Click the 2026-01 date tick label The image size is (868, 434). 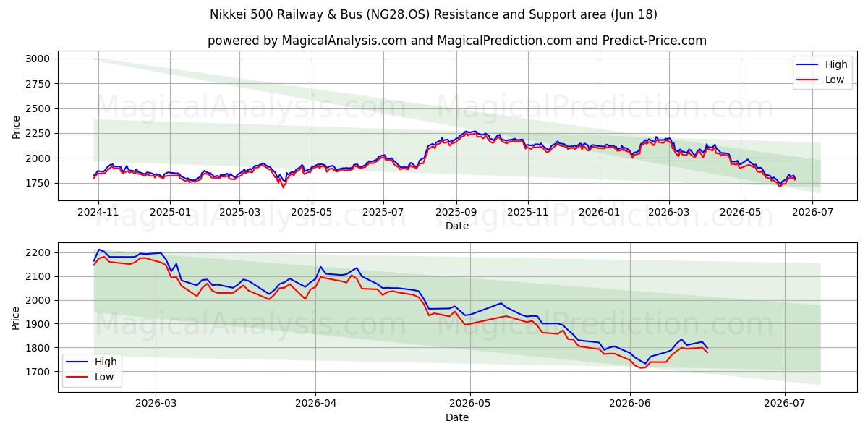(x=600, y=212)
